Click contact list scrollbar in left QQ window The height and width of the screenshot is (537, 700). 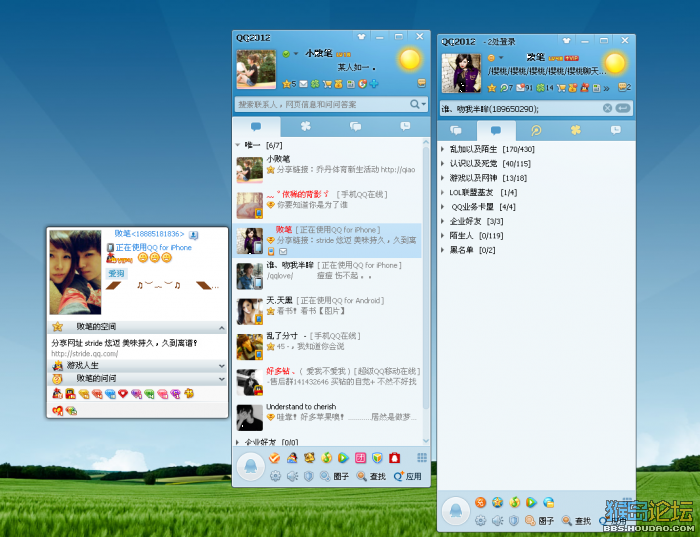click(425, 277)
